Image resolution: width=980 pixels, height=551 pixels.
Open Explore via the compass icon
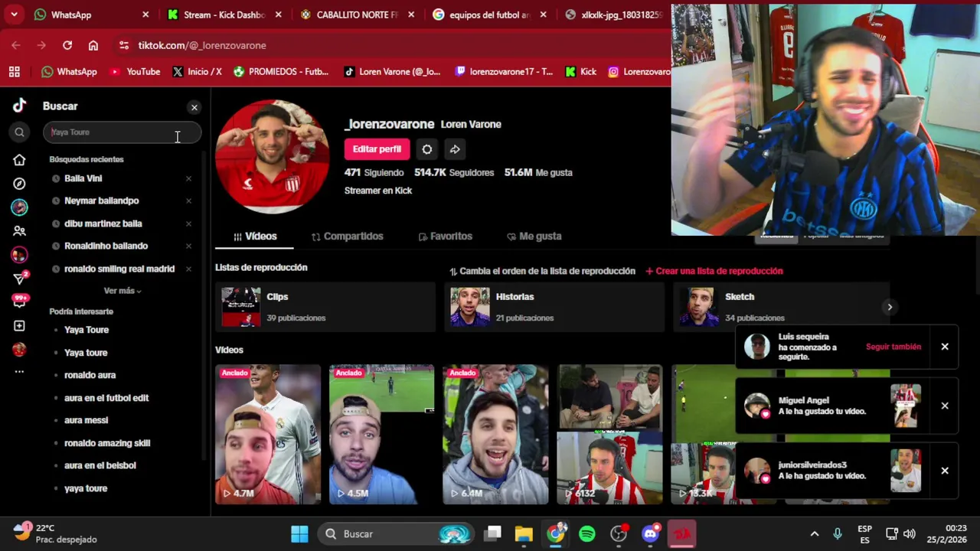[19, 184]
